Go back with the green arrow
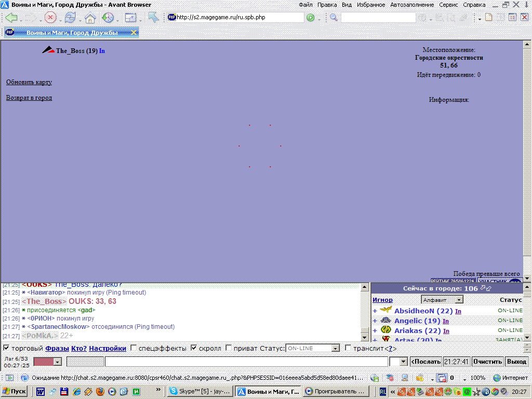Viewport: 532px width, 399px height. point(11,17)
